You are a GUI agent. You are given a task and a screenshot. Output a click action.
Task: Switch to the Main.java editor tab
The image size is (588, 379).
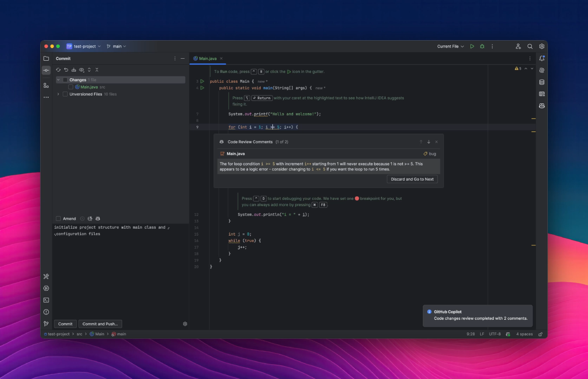tap(207, 59)
